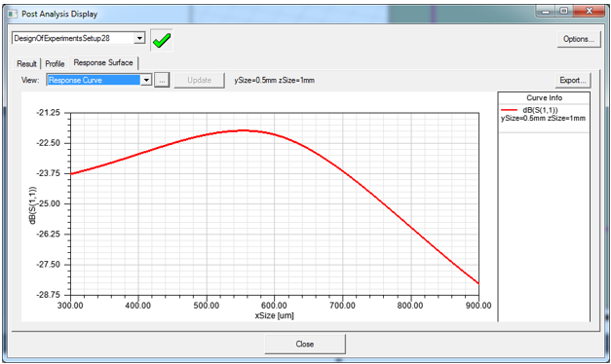The height and width of the screenshot is (364, 611).
Task: Open the DesignOfExperimentsSetup28 dropdown
Action: [139, 38]
